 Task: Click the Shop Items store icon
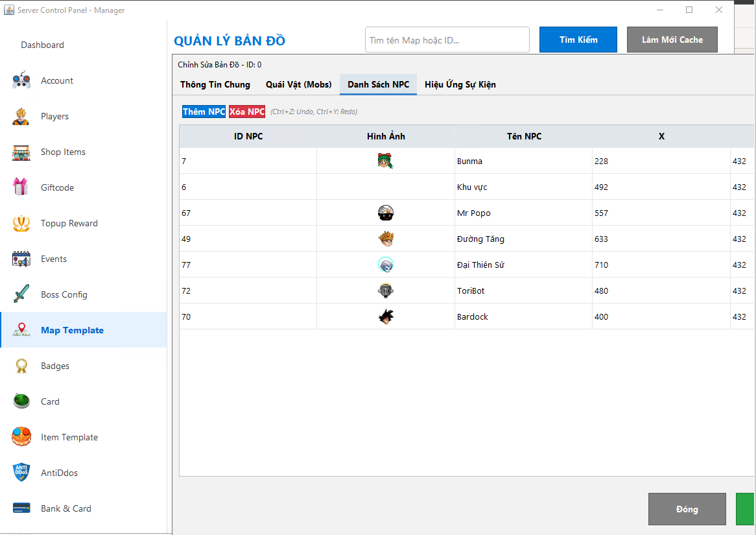tap(21, 152)
